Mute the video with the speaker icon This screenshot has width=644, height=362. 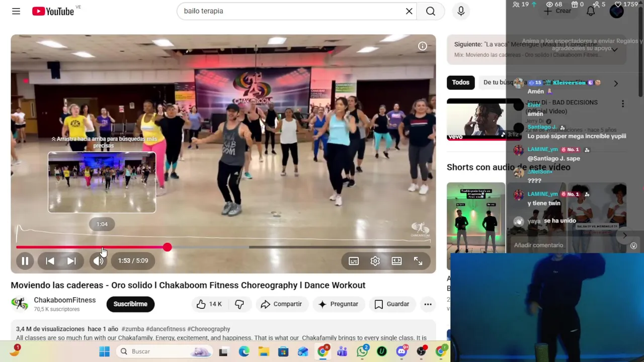[x=99, y=261]
